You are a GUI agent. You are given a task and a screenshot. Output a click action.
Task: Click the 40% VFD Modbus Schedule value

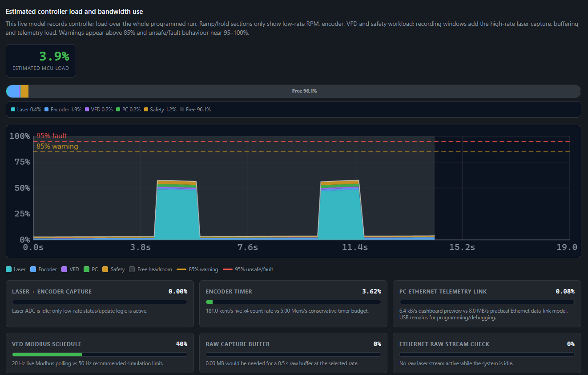point(182,344)
